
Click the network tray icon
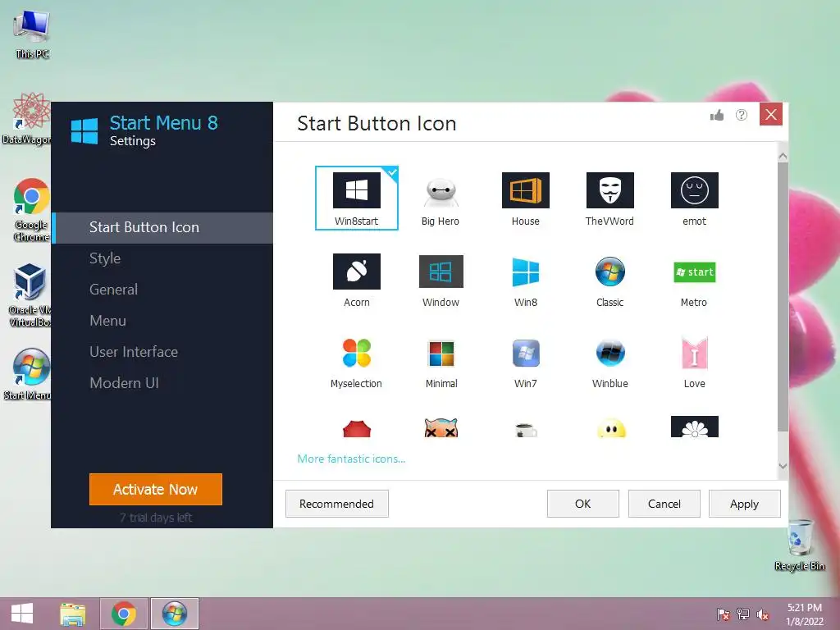pyautogui.click(x=743, y=614)
